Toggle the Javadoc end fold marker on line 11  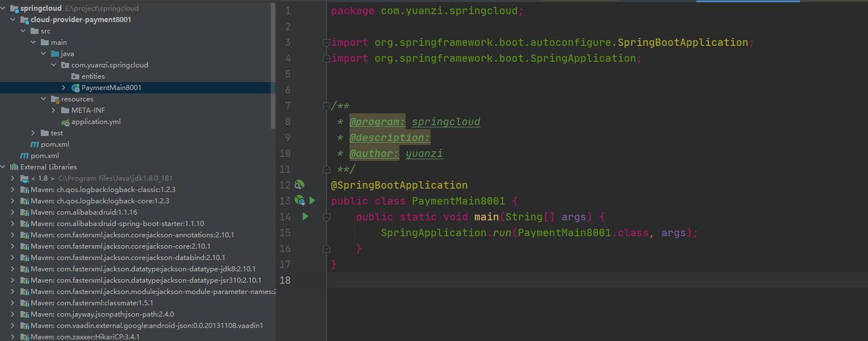[x=326, y=169]
